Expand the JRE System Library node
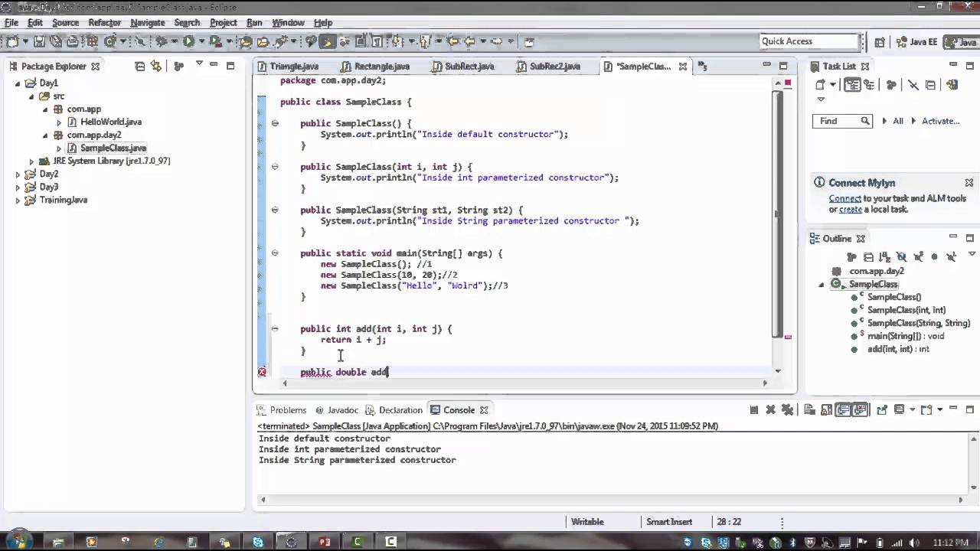 tap(31, 161)
